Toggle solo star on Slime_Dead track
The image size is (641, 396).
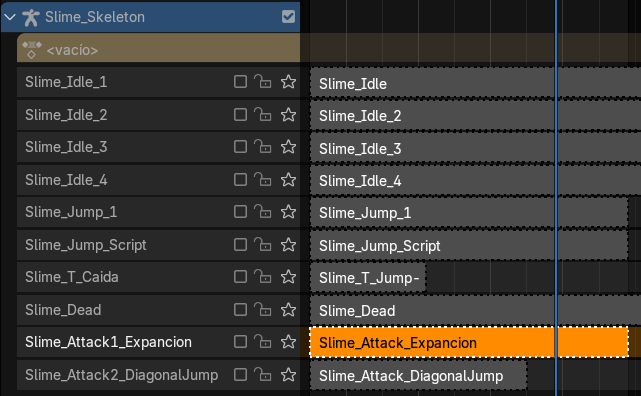[x=288, y=310]
